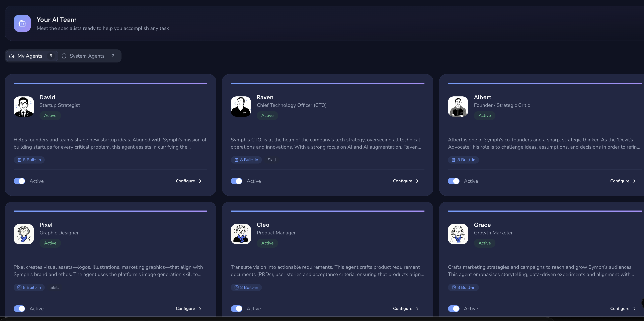Click Pixel's avatar icon
This screenshot has width=644, height=321.
click(24, 234)
